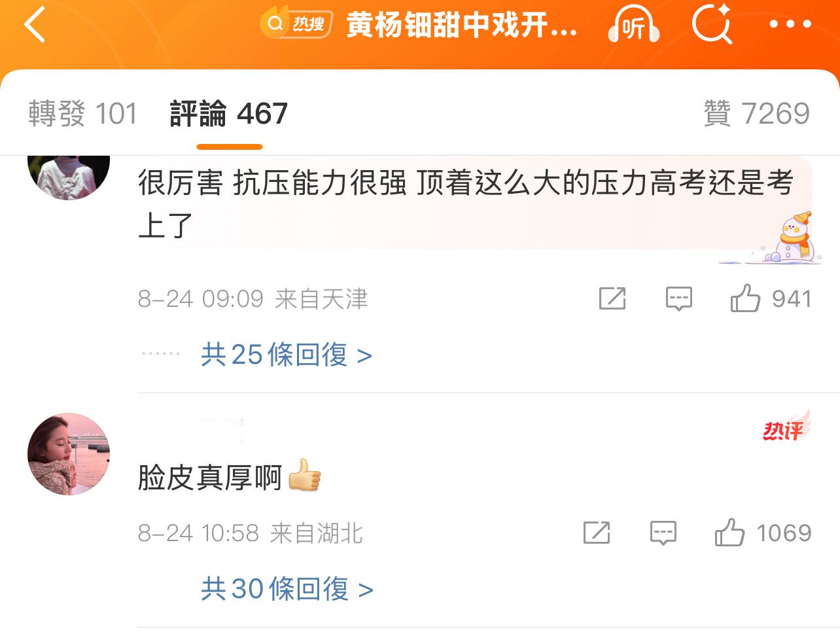Tap the 热搜 search badge in header
Screen dimensions: 840x636
coord(296,24)
